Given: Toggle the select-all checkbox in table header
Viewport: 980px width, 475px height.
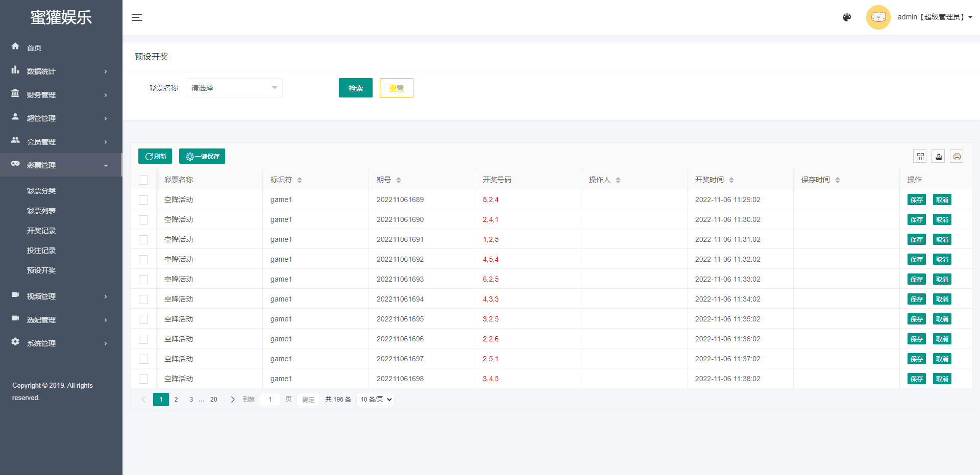Looking at the screenshot, I should [x=143, y=180].
